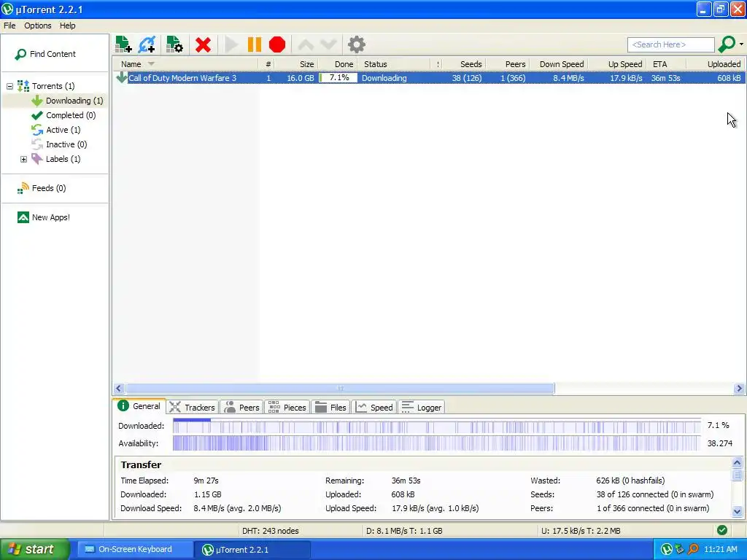Switch to the Logger tab
The height and width of the screenshot is (560, 747).
pyautogui.click(x=422, y=408)
